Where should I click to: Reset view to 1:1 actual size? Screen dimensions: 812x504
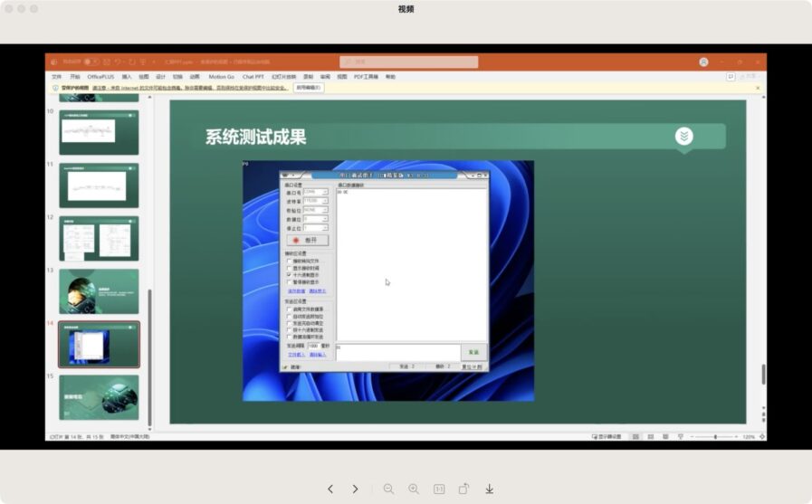click(439, 489)
